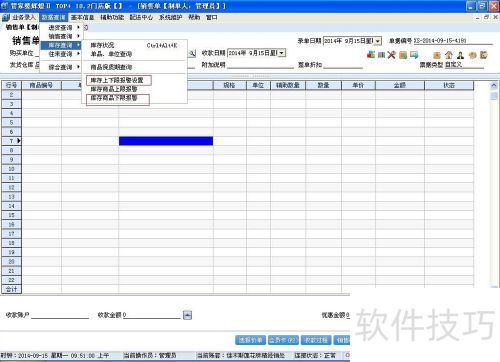The height and width of the screenshot is (362, 500).
Task: Click the dark person figure toolbar icon
Action: click(460, 55)
